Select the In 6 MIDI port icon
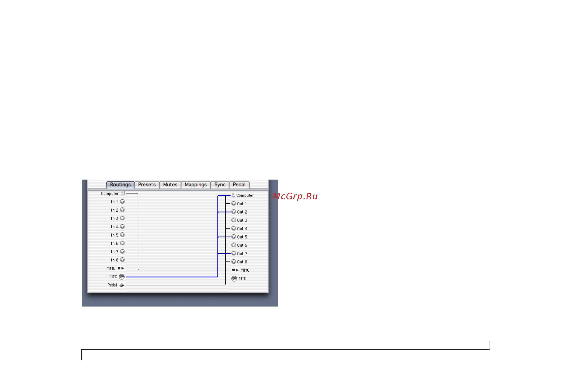 pyautogui.click(x=122, y=243)
